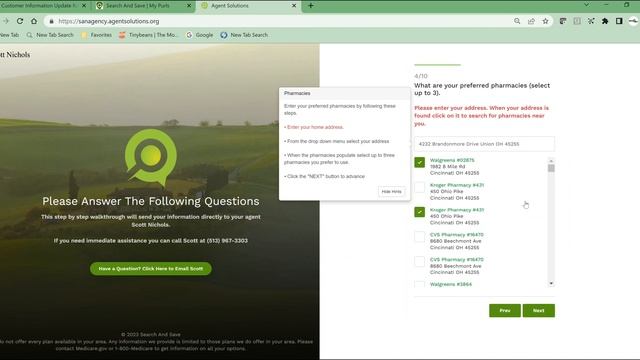
Task: Check the Walgreens #3864 pharmacy box
Action: [x=419, y=284]
